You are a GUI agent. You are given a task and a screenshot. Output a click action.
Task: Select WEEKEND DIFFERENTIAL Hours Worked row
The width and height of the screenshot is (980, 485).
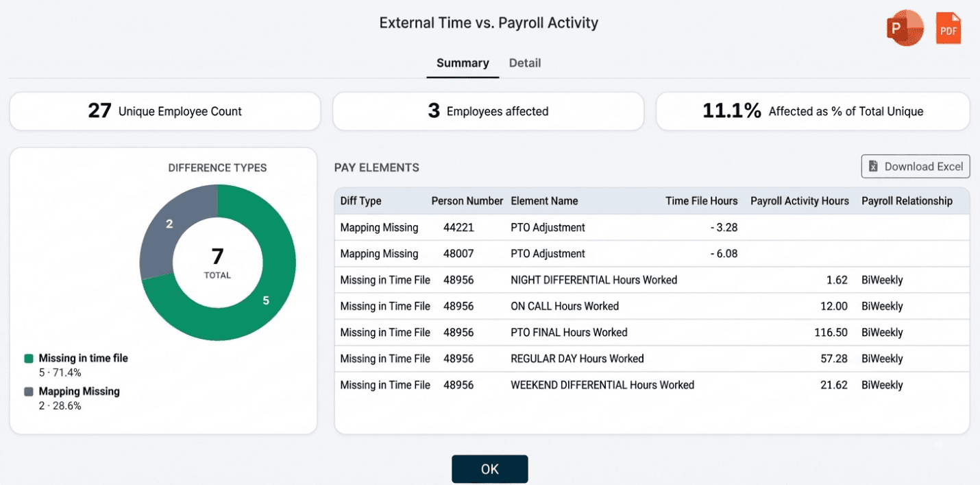[652, 385]
